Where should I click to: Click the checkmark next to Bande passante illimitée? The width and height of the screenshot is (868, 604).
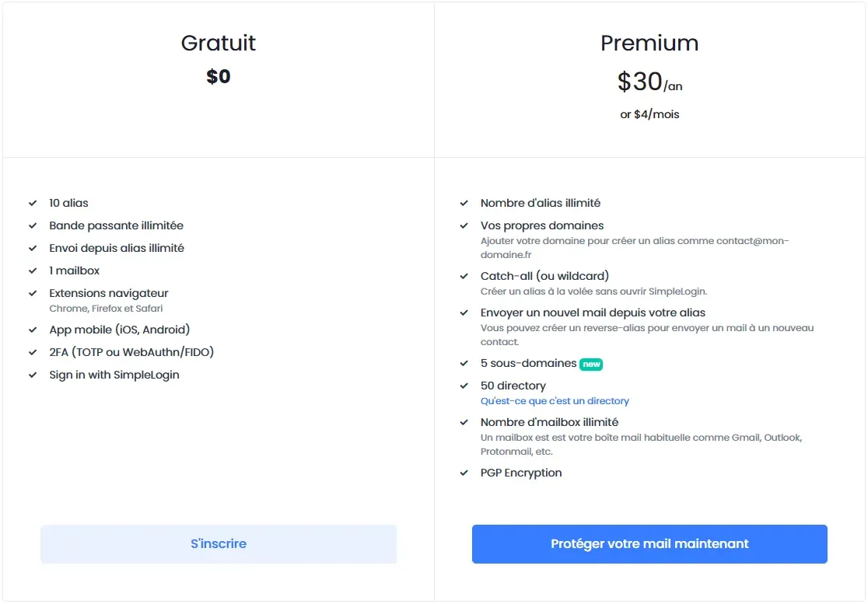tap(33, 225)
